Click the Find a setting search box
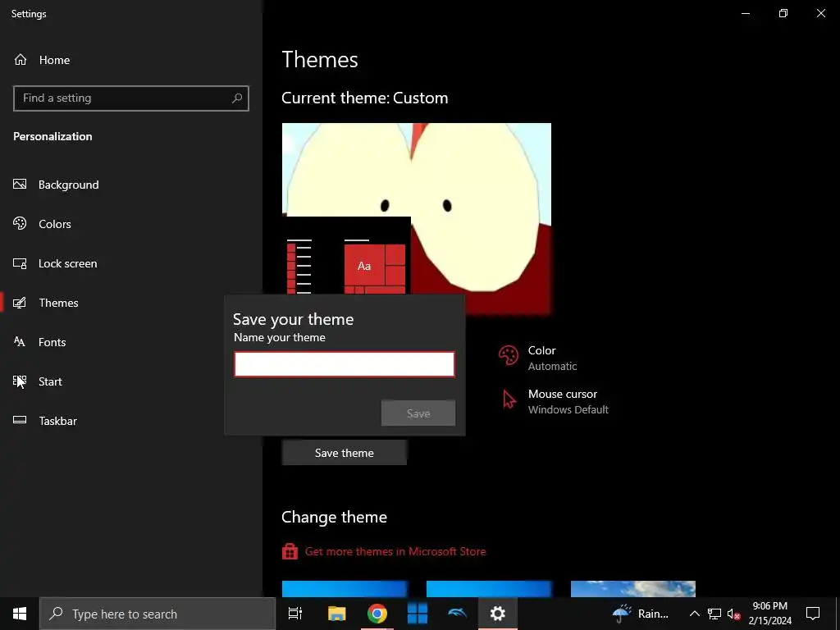 130,98
